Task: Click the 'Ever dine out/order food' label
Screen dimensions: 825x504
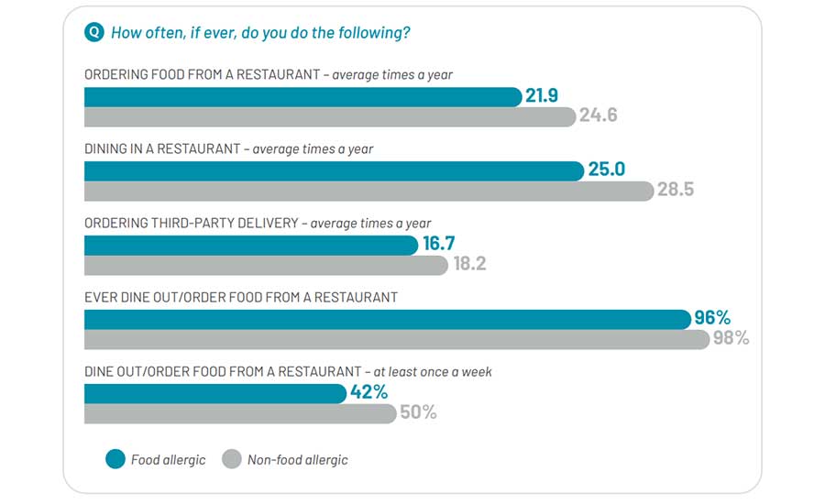Action: click(241, 297)
